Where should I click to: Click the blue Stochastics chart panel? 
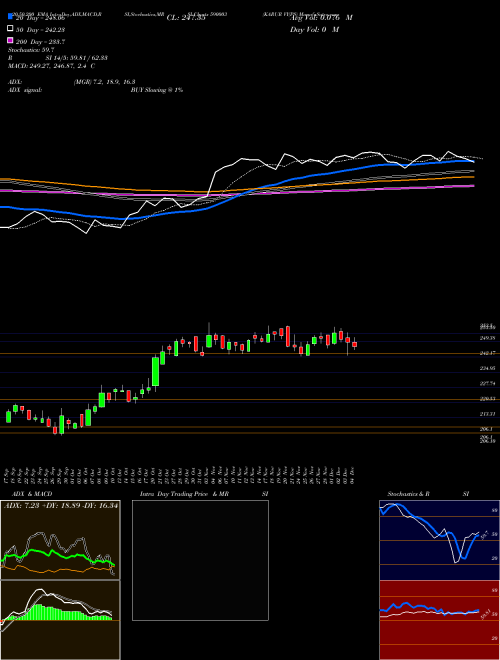tap(440, 540)
